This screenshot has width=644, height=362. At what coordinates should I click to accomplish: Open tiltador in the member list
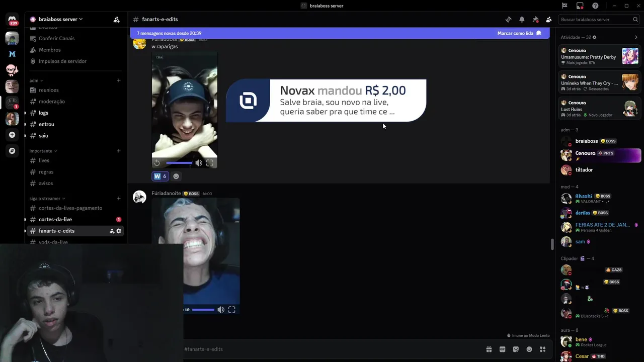click(599, 170)
